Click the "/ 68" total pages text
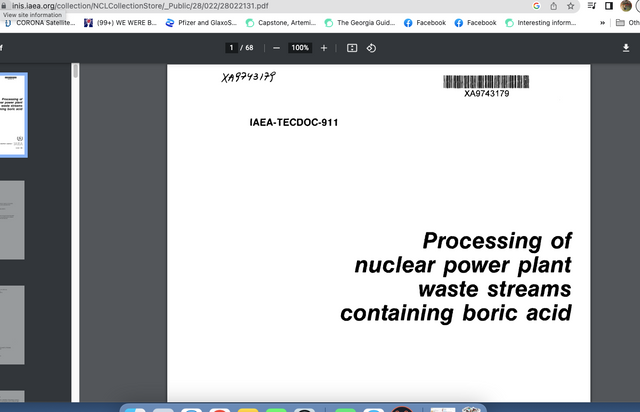 pos(247,48)
